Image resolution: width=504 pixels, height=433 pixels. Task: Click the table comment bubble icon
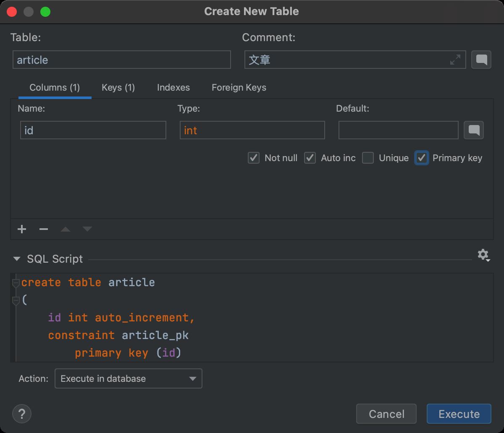click(481, 60)
